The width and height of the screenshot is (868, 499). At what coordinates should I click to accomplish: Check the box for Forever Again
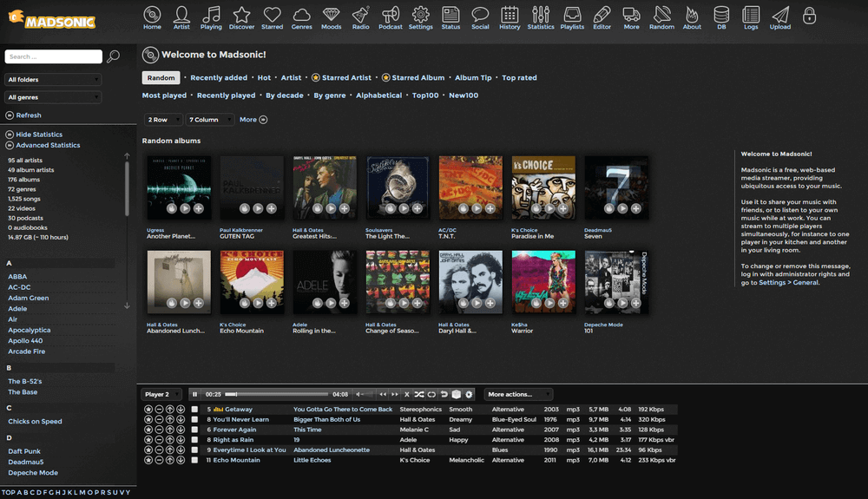click(x=195, y=430)
